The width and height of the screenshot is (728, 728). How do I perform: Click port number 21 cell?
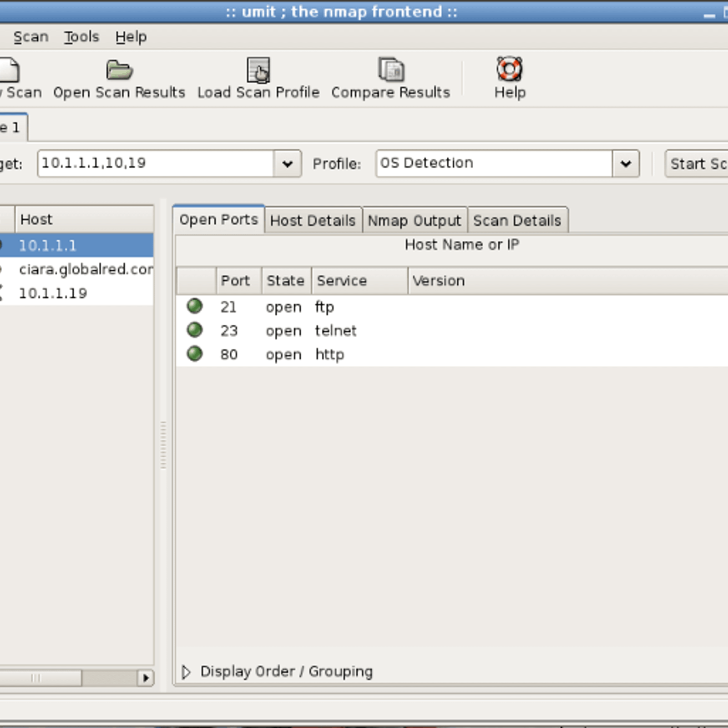click(x=228, y=307)
